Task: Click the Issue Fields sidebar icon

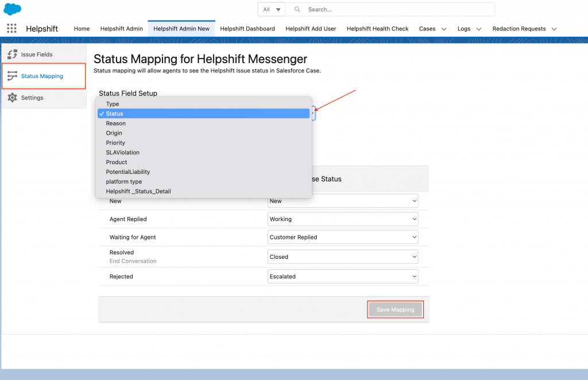Action: pyautogui.click(x=12, y=55)
